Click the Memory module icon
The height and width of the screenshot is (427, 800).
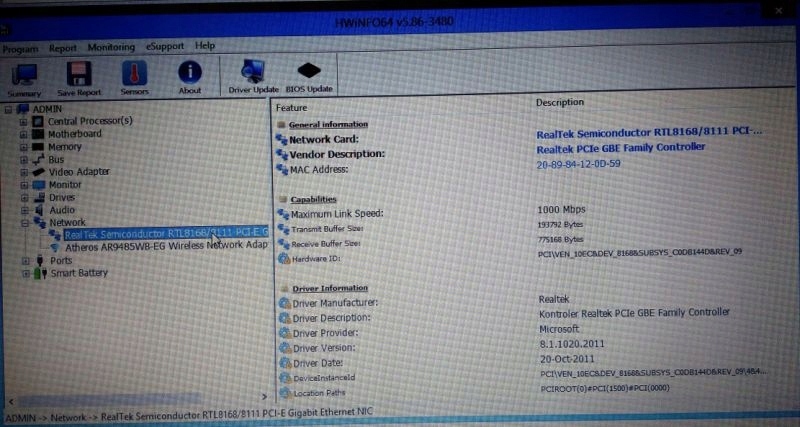point(38,147)
